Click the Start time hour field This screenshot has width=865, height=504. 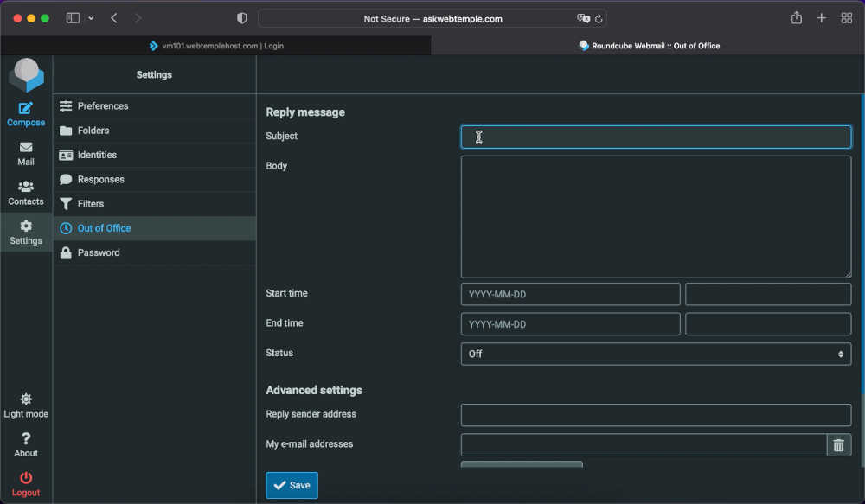click(768, 294)
